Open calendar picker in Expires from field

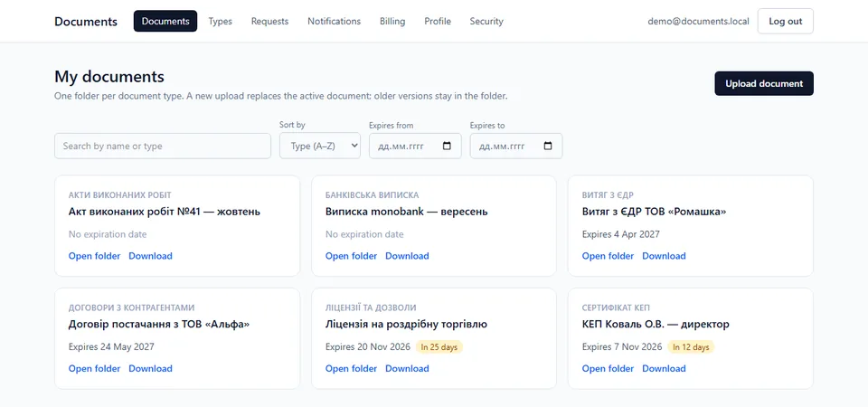[x=448, y=147]
